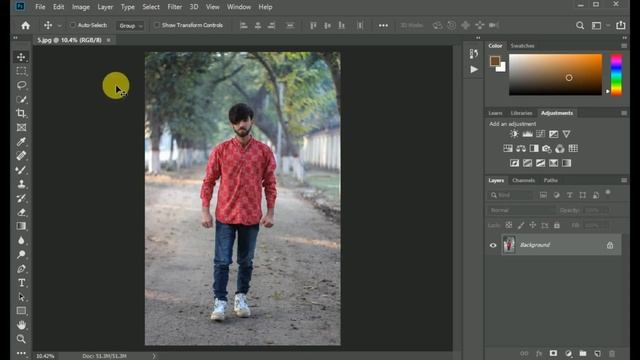640x360 pixels.
Task: Select the Dodge tool
Action: click(21, 255)
